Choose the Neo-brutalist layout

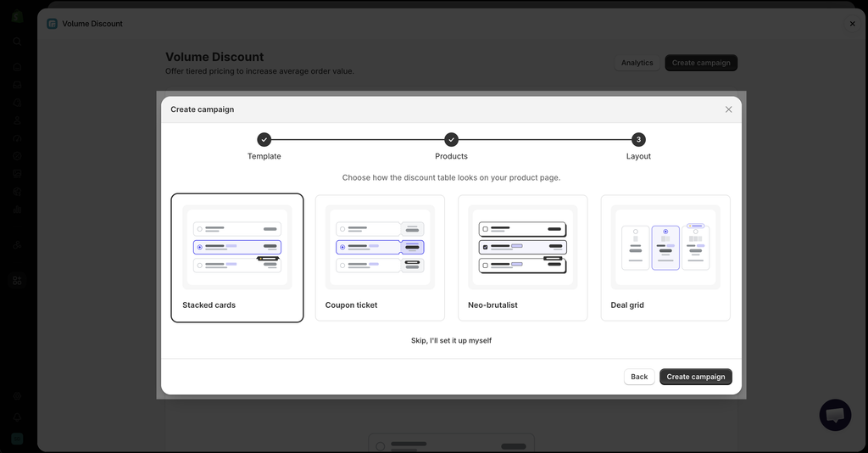pos(522,258)
